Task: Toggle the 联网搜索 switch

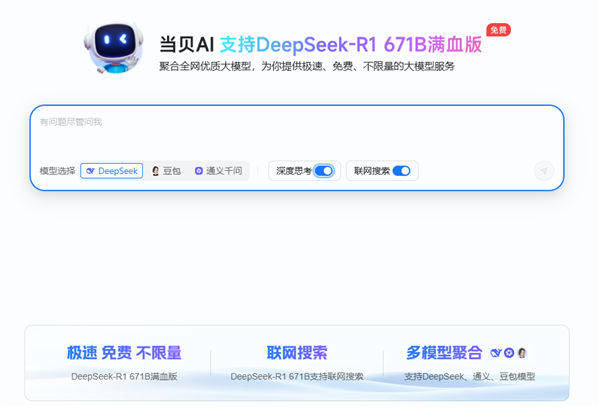Action: point(401,171)
